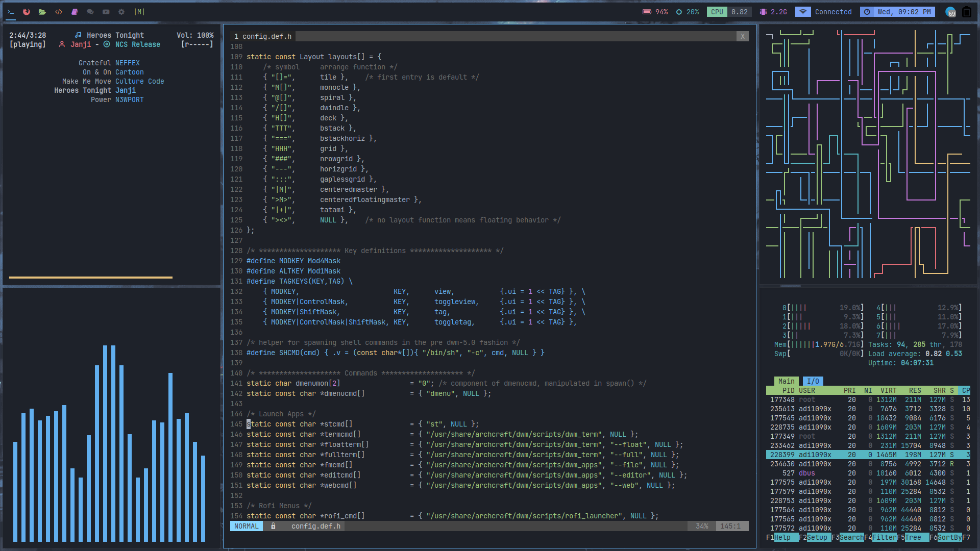Open the Firefox browser tag
This screenshot has height=551, width=980.
pos(27,12)
